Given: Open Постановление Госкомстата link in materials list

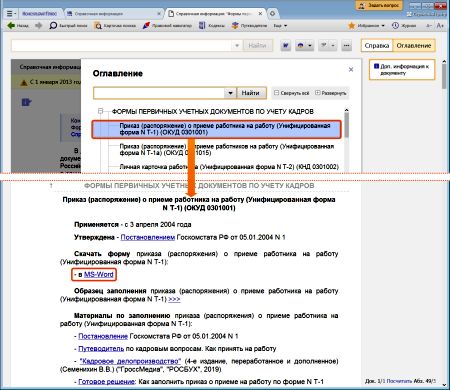Looking at the screenshot, I should [103, 336].
